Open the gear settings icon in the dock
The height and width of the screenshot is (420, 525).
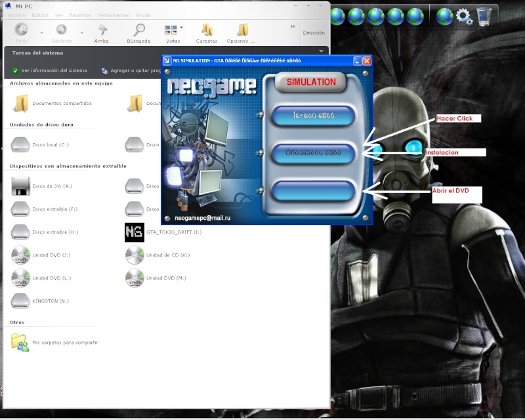click(464, 16)
